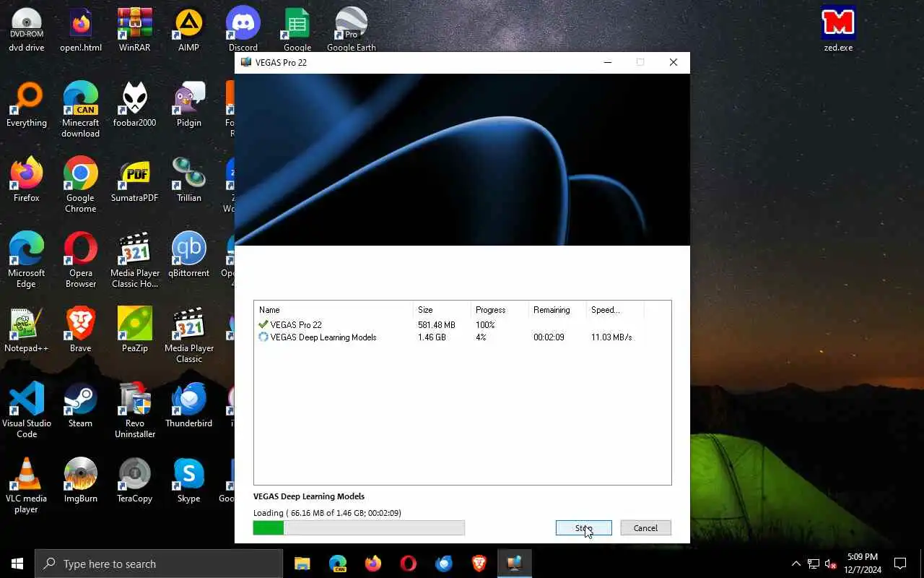Open the TeraCopy desktop shortcut
924x578 pixels.
135,480
